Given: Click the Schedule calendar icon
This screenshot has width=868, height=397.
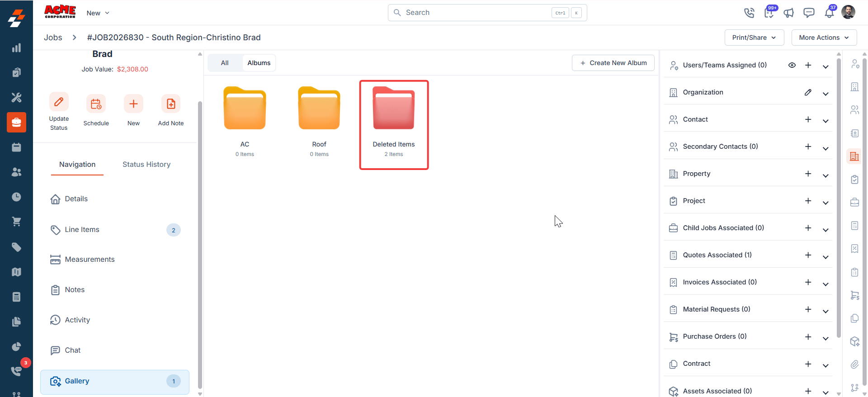Looking at the screenshot, I should point(96,104).
